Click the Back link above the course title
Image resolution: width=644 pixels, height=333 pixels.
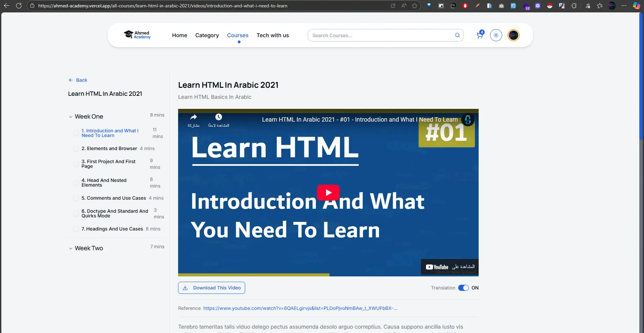tap(78, 80)
